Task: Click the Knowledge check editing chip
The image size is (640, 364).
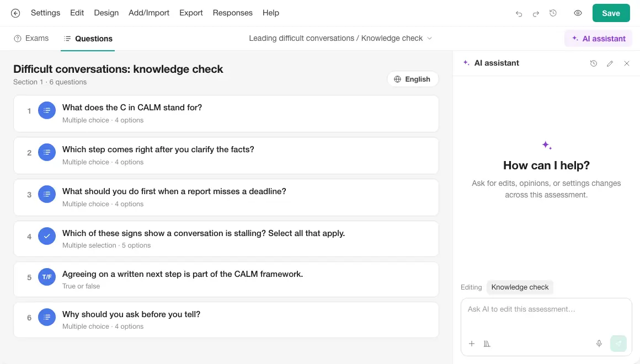Action: coord(520,287)
